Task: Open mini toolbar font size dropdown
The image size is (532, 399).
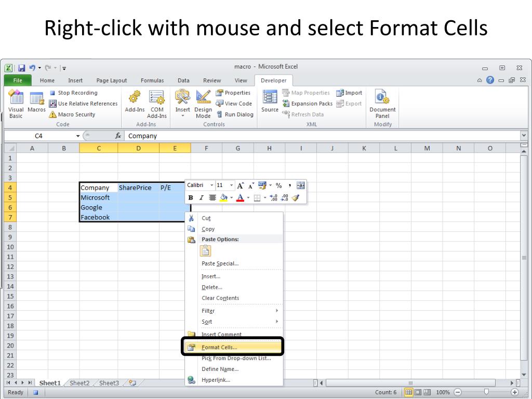Action: coord(231,185)
